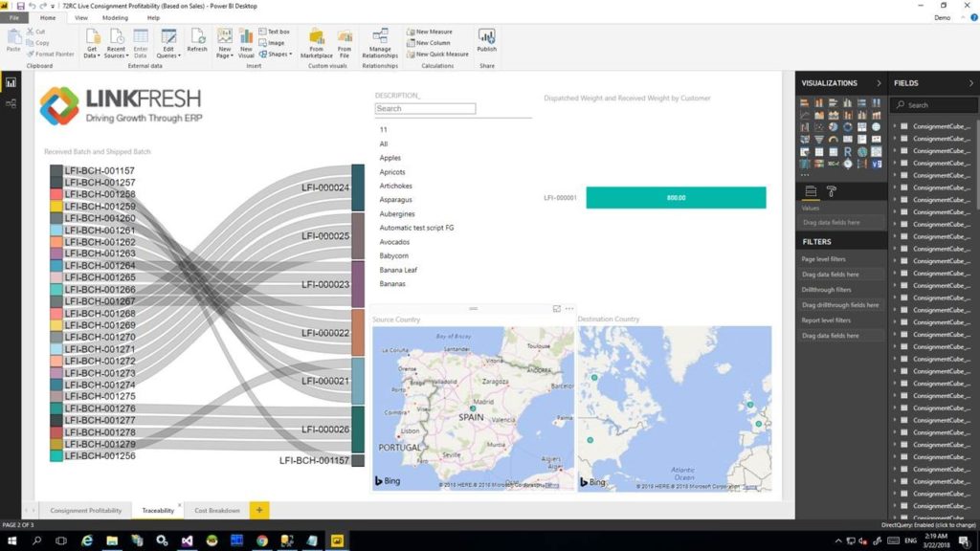Open the Help ribbon tab

(153, 17)
